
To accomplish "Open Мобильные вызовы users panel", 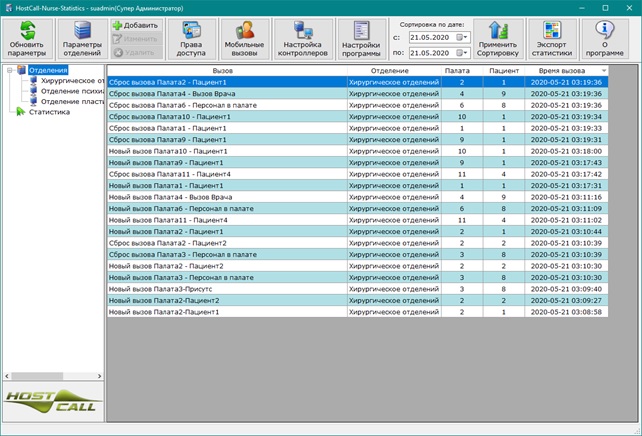I will pyautogui.click(x=245, y=40).
